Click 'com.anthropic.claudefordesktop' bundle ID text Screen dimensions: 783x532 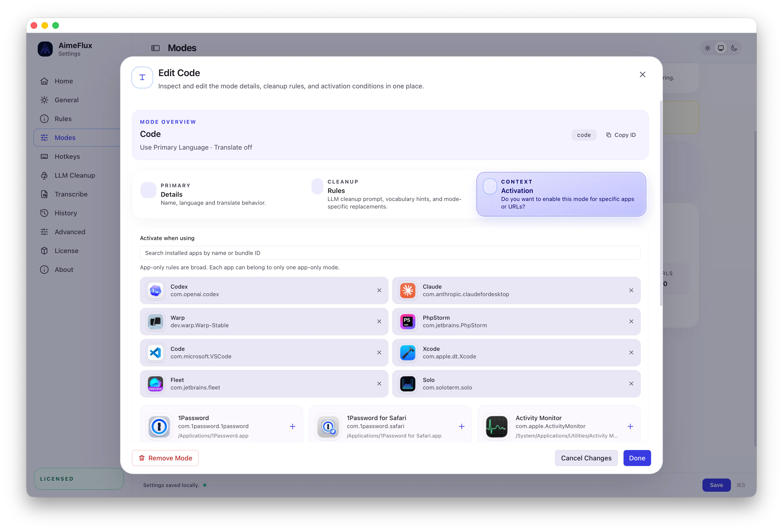tap(466, 295)
